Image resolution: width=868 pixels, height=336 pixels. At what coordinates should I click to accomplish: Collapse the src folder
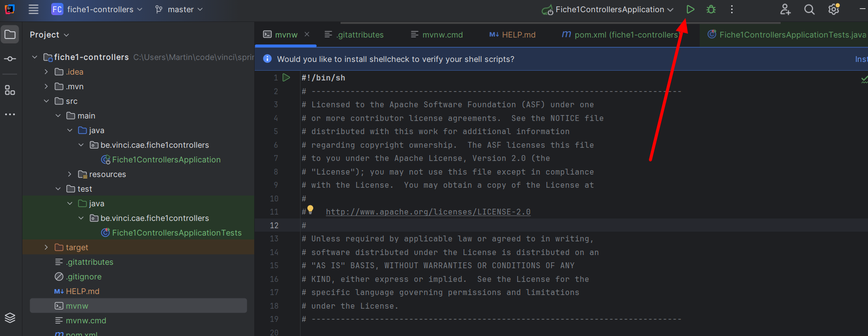[46, 101]
